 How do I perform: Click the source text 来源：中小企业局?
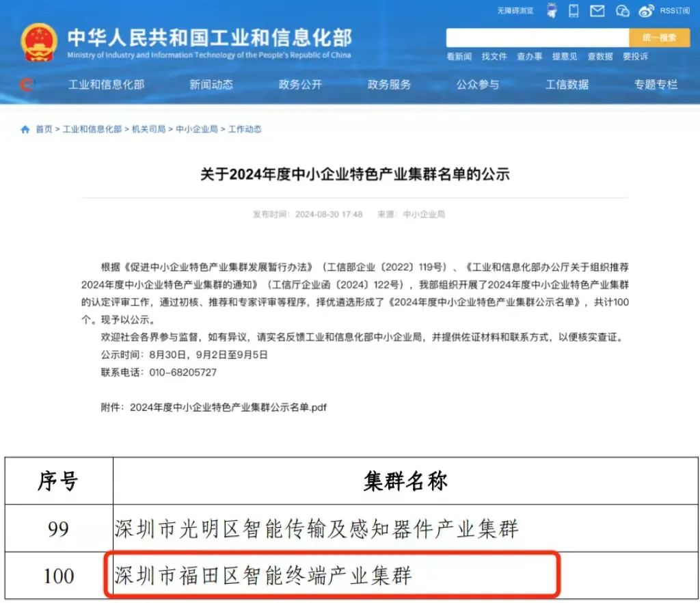coord(411,214)
